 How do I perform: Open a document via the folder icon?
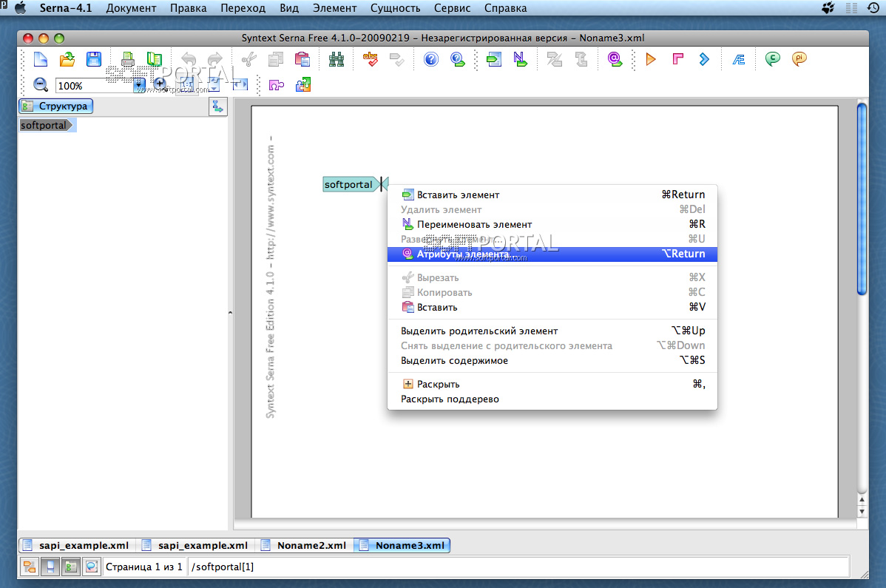67,58
